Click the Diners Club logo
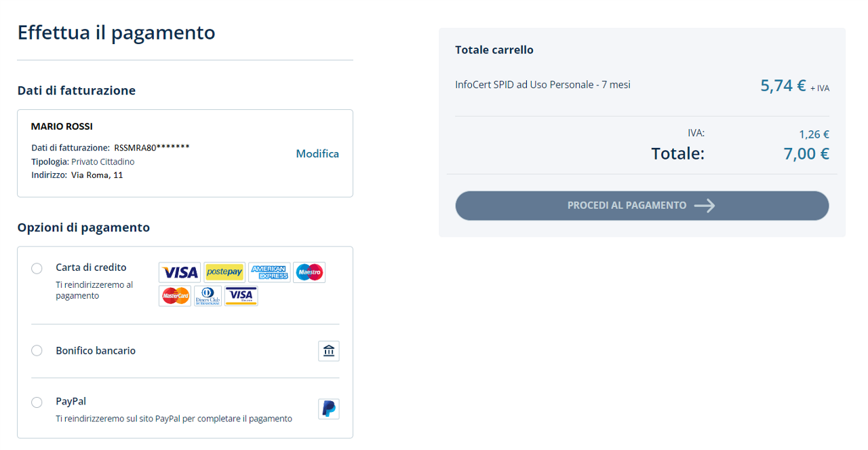The width and height of the screenshot is (868, 450). coord(208,296)
